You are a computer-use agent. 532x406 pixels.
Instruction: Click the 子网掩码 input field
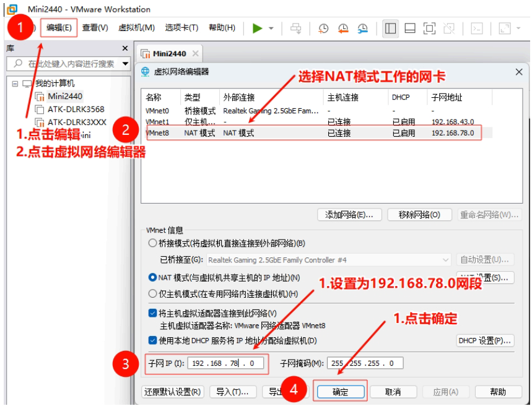[365, 363]
